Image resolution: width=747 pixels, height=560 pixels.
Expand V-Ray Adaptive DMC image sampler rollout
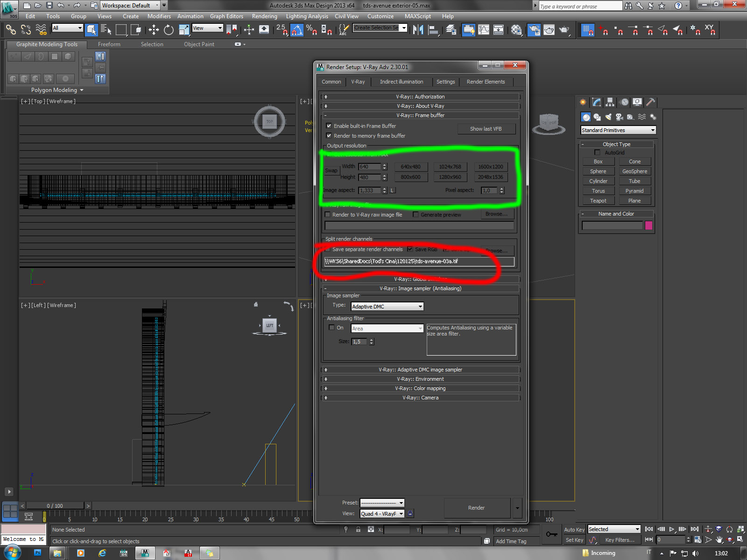click(x=420, y=370)
